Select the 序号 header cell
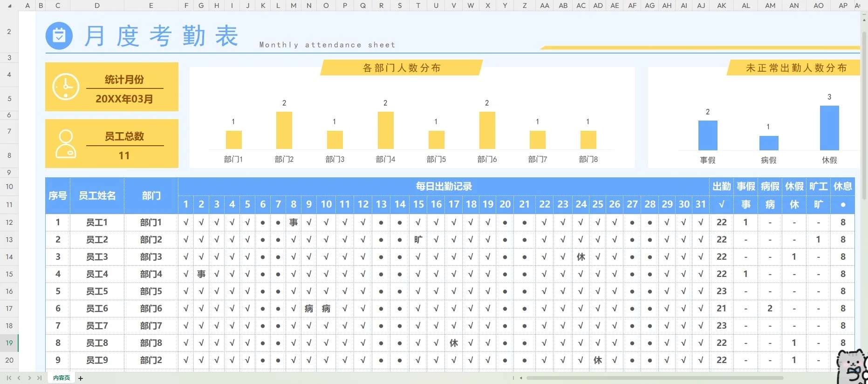The height and width of the screenshot is (384, 868). [58, 195]
